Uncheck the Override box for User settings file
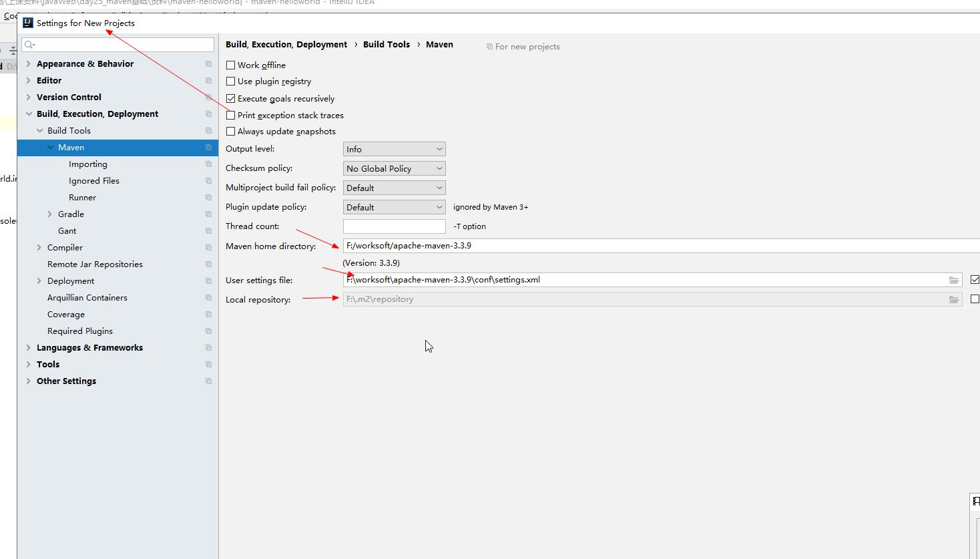 point(975,280)
